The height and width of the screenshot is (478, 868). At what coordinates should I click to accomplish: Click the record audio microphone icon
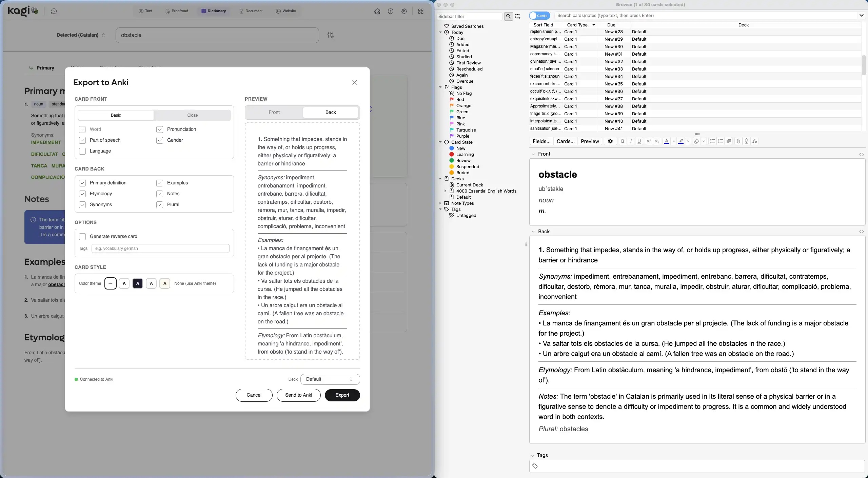(746, 141)
